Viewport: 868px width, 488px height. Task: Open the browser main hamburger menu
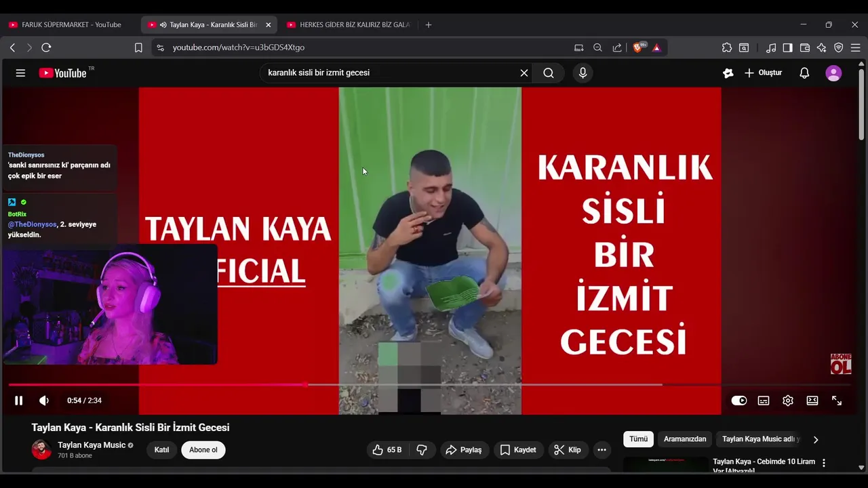click(856, 47)
